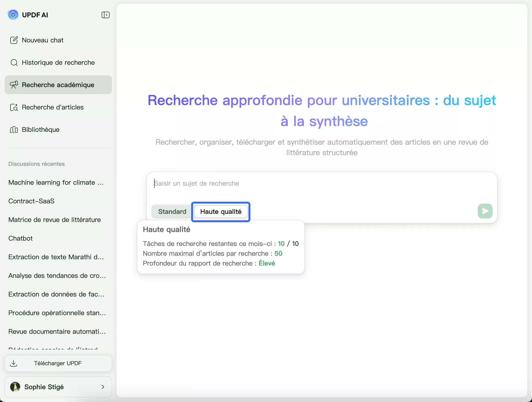Open the Bibliothèque panel

tap(40, 129)
